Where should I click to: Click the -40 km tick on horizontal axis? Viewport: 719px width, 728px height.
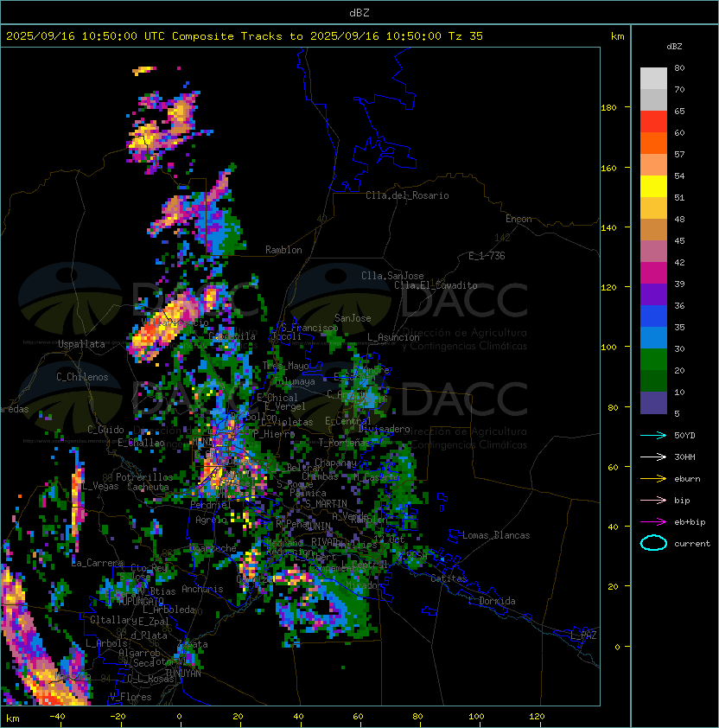(x=58, y=717)
